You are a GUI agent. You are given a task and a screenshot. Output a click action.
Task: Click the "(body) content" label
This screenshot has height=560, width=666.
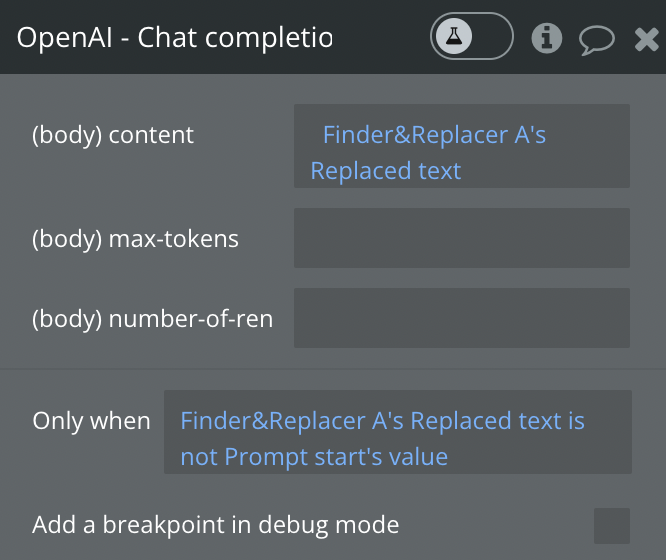coord(113,135)
